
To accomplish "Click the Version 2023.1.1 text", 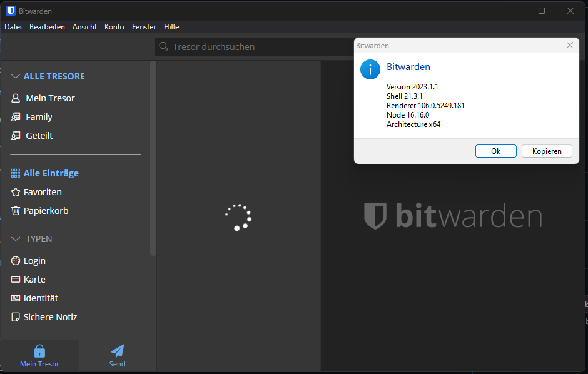I will click(x=412, y=86).
